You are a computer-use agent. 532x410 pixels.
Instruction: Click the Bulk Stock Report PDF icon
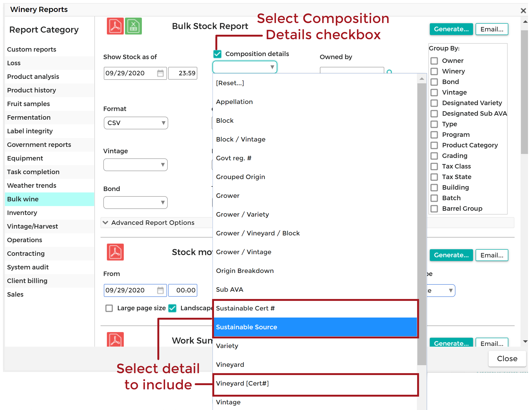pos(115,26)
